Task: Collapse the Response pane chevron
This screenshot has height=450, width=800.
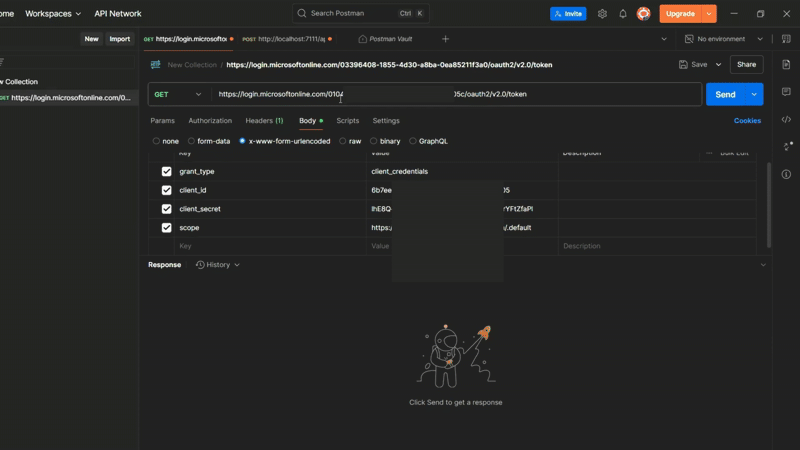Action: 763,265
